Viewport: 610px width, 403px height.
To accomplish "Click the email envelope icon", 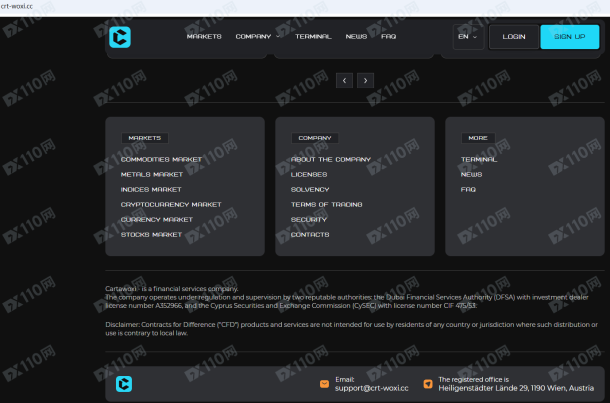I will [324, 383].
